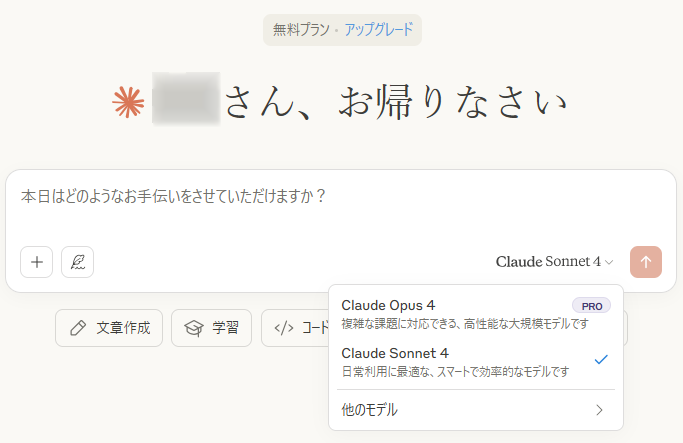683x443 pixels.
Task: Open the plus attachment menu button
Action: tap(37, 262)
